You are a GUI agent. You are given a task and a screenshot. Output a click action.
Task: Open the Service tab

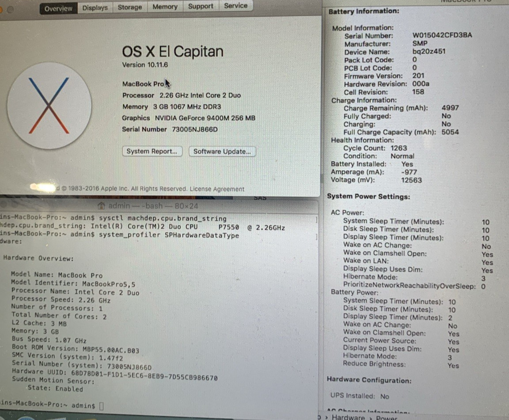(x=236, y=5)
